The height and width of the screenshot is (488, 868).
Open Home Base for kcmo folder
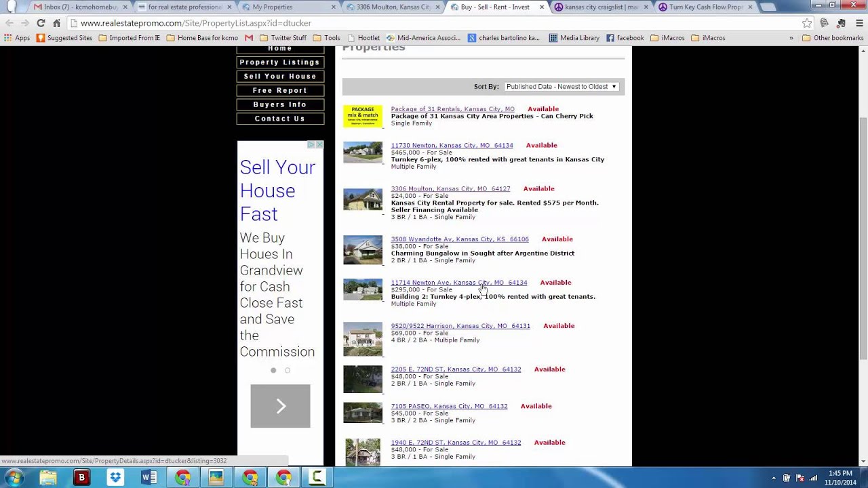[202, 38]
